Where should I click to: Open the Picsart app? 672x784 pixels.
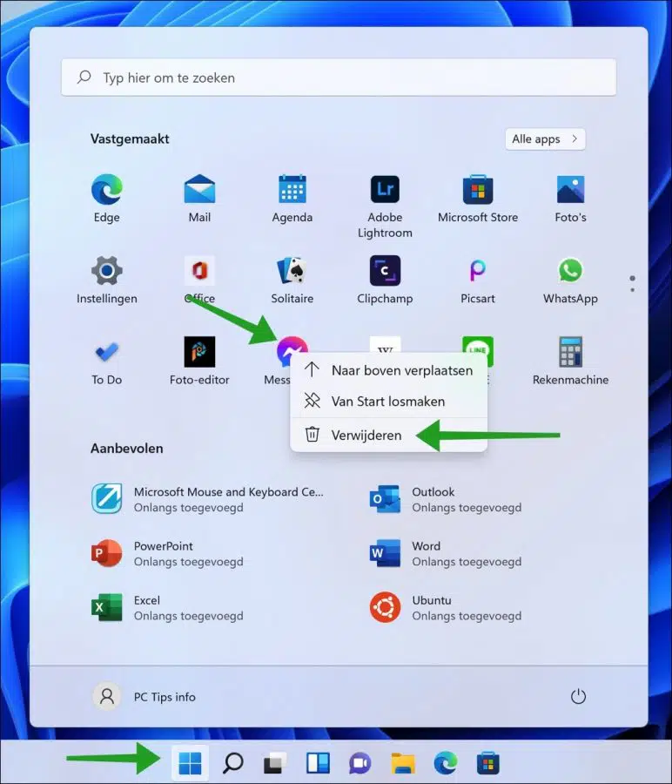[x=478, y=280]
